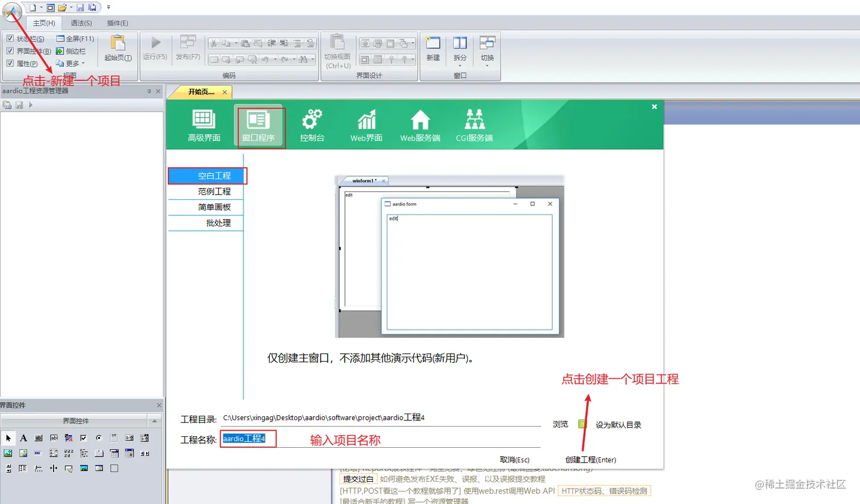The width and height of the screenshot is (860, 504).
Task: Choose the 窗口程序 project type icon
Action: click(258, 126)
